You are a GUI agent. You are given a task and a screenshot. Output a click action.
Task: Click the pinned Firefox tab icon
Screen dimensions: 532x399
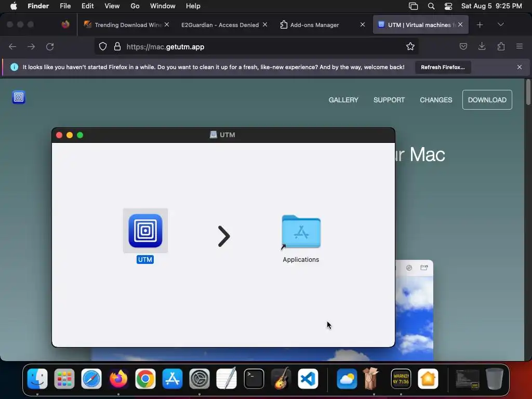click(x=65, y=24)
